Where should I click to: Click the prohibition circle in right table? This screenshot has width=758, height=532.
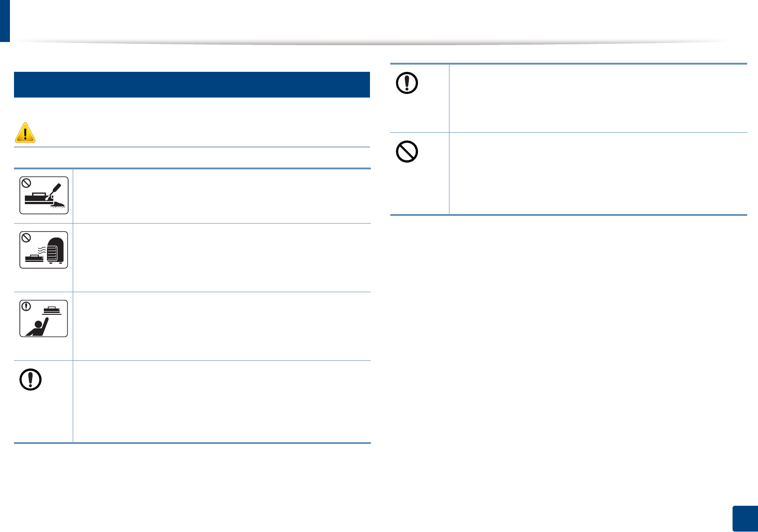click(x=407, y=152)
